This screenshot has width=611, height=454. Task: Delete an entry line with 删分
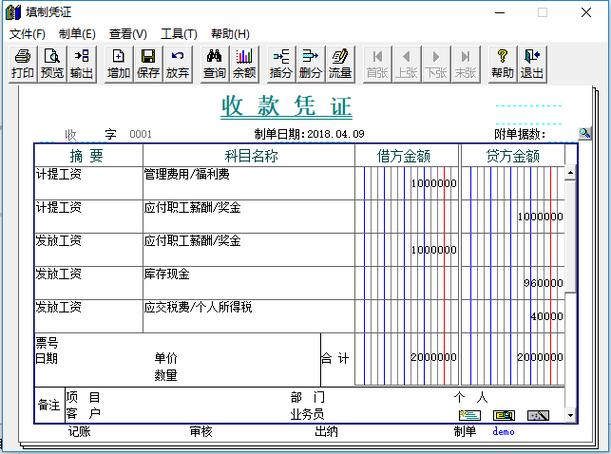click(310, 64)
